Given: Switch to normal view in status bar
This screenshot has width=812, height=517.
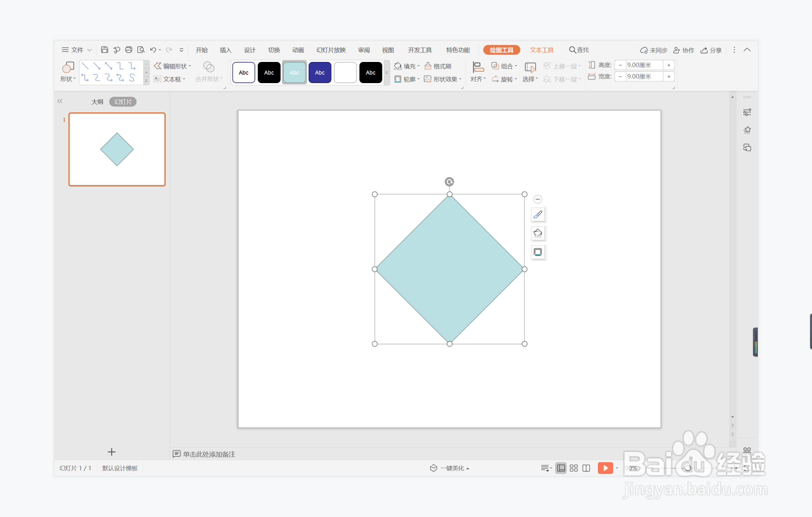Looking at the screenshot, I should [561, 468].
